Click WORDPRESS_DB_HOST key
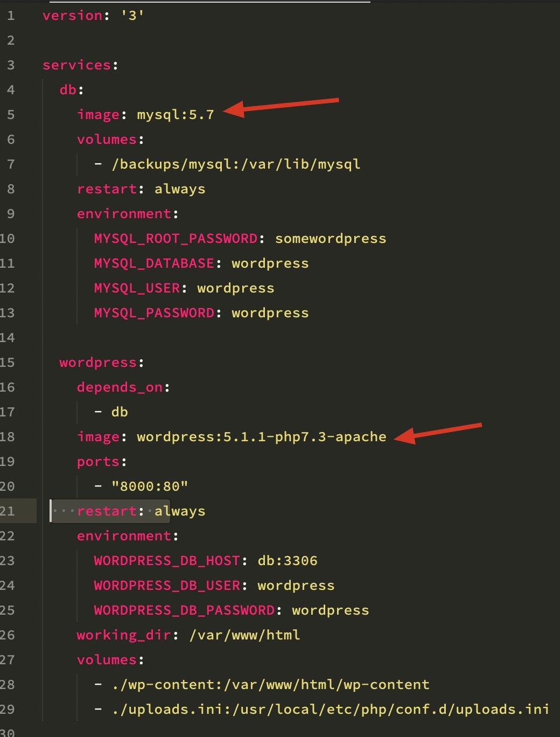The height and width of the screenshot is (737, 560). point(167,561)
